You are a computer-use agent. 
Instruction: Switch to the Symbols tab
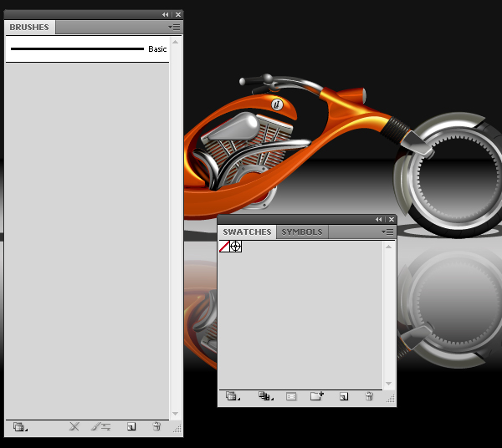tap(301, 232)
